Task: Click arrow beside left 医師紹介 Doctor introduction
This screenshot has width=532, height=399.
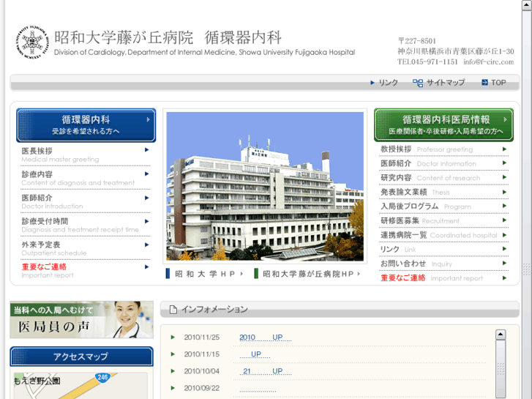Action: point(146,198)
